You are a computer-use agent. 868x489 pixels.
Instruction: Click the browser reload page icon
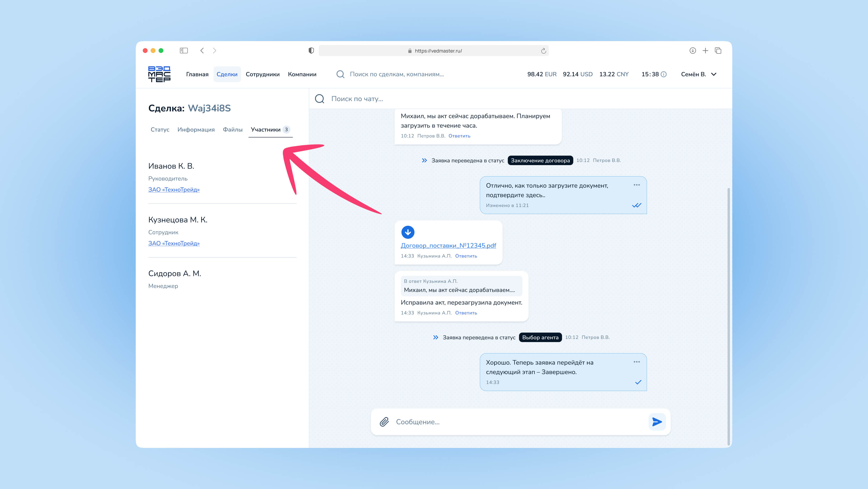(x=543, y=51)
